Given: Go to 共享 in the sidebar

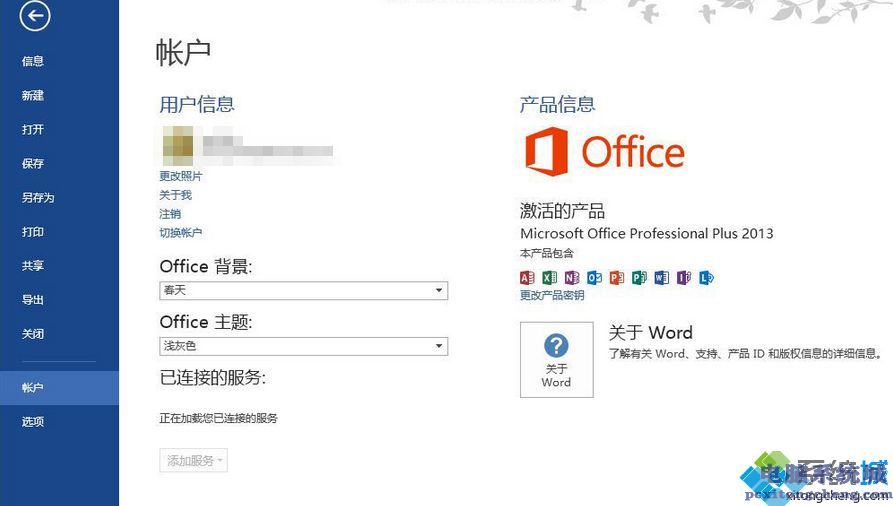Looking at the screenshot, I should pos(33,266).
